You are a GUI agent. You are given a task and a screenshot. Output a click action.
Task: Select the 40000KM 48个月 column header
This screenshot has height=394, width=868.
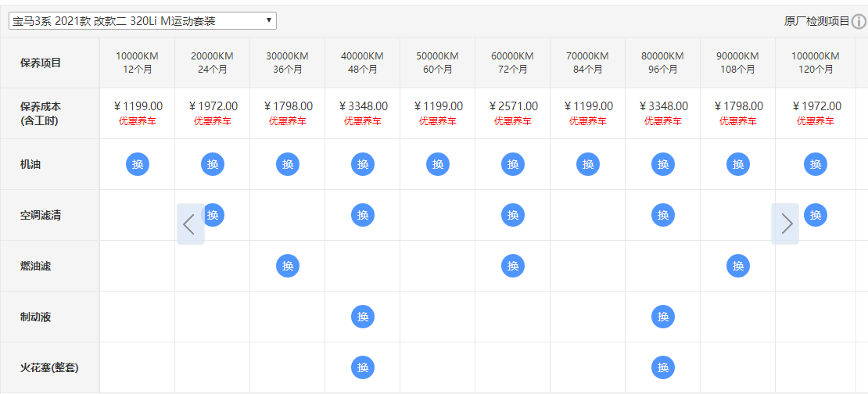coord(363,63)
